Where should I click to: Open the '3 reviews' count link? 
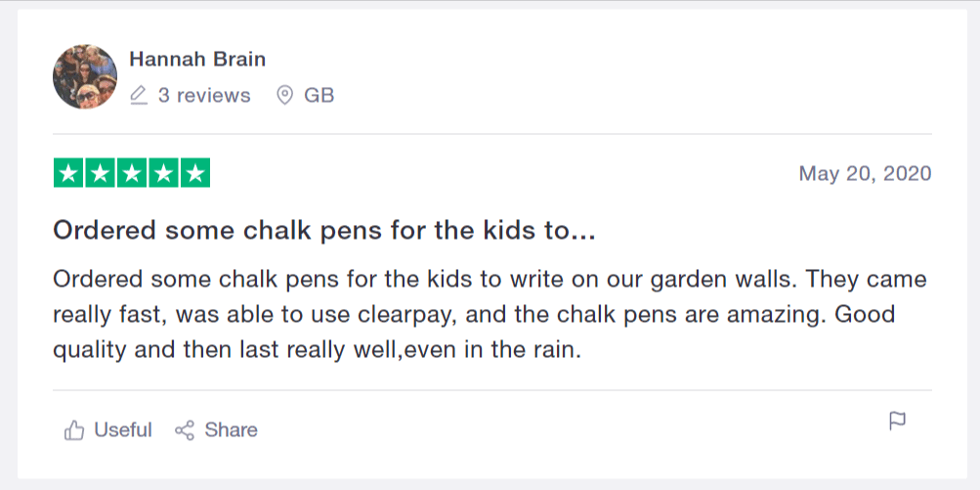[204, 96]
